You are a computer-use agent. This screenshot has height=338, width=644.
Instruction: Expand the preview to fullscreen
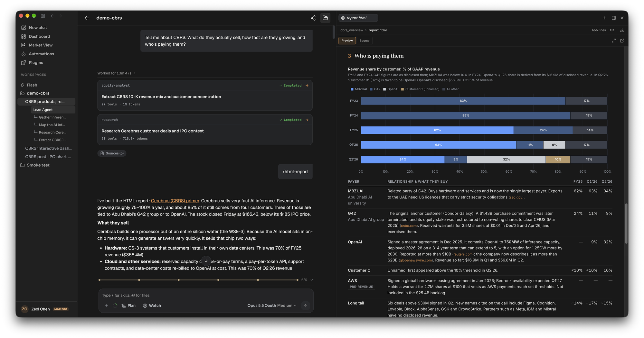614,41
